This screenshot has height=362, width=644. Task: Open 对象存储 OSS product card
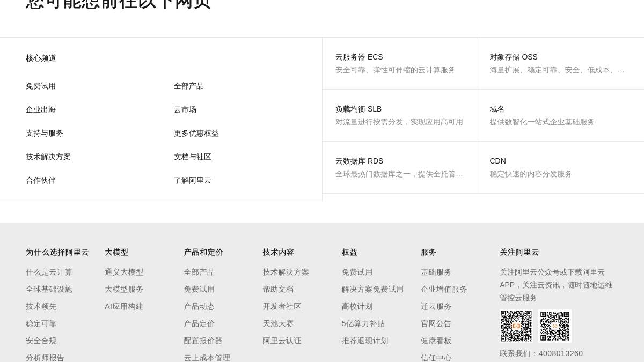pyautogui.click(x=514, y=57)
